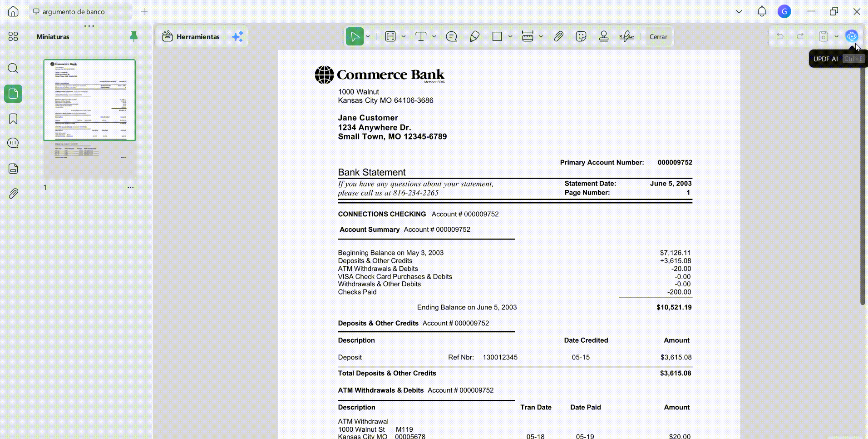This screenshot has height=439, width=868.
Task: Open the user account avatar G
Action: [784, 11]
